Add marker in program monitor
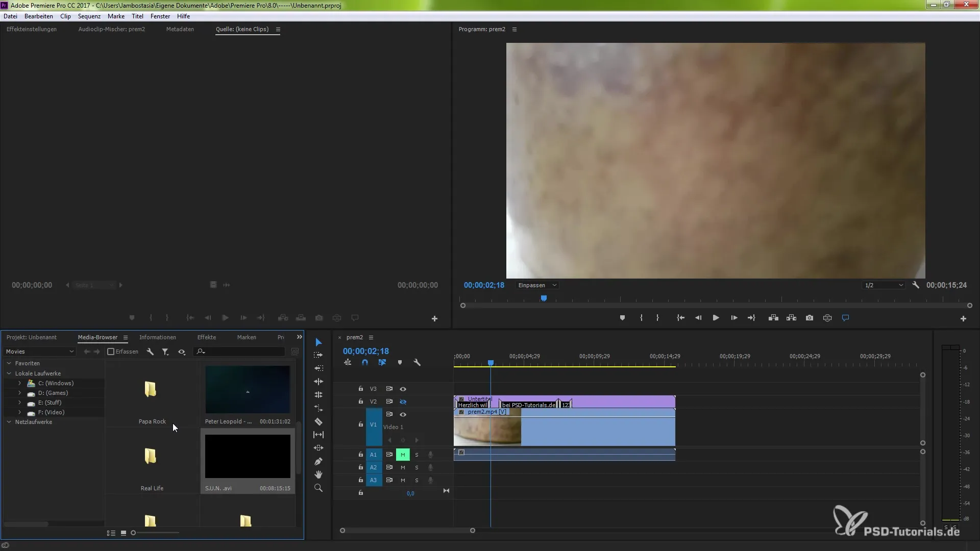The width and height of the screenshot is (980, 551). click(x=622, y=318)
